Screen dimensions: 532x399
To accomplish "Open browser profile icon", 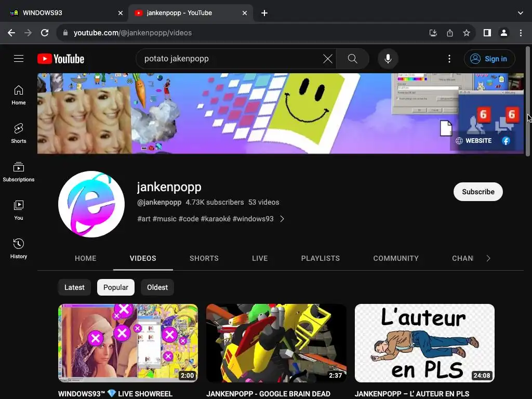I will 504,33.
